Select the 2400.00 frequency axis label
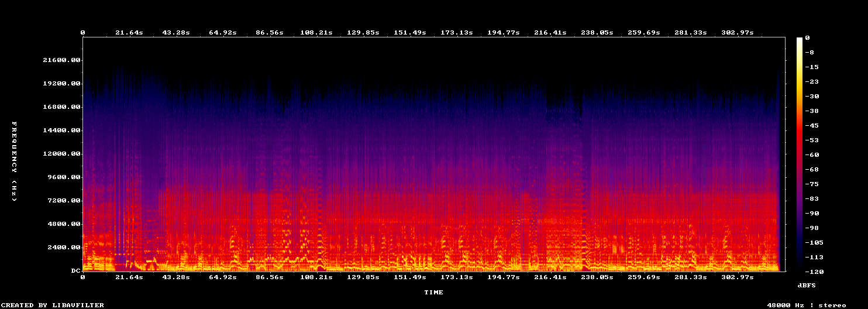This screenshot has width=868, height=309. click(x=64, y=248)
